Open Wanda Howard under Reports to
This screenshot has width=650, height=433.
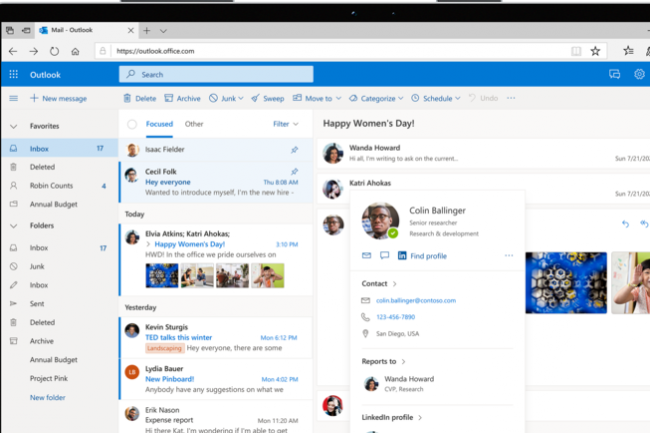(x=399, y=383)
